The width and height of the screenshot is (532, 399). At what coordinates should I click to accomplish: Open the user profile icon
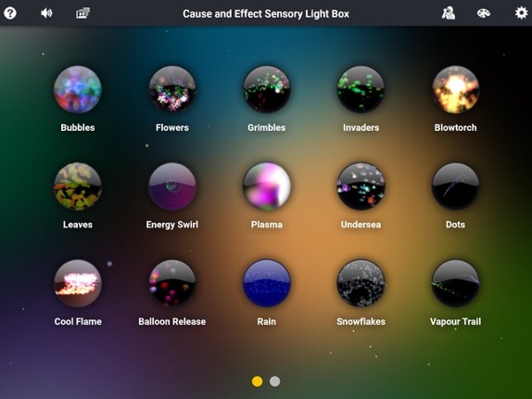449,13
